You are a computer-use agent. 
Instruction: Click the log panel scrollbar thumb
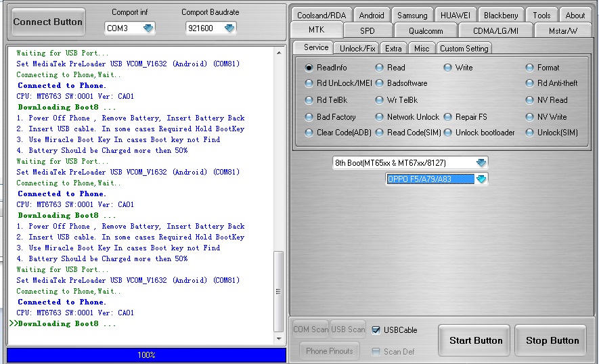pos(279,292)
